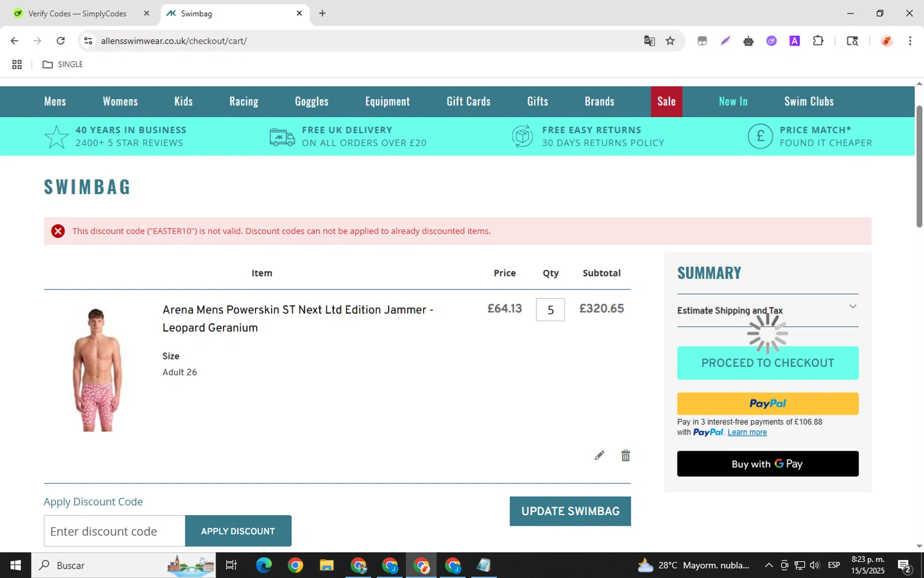Screen dimensions: 924x578
Task: Click the star icon next to 40 Years in Business
Action: click(x=56, y=137)
